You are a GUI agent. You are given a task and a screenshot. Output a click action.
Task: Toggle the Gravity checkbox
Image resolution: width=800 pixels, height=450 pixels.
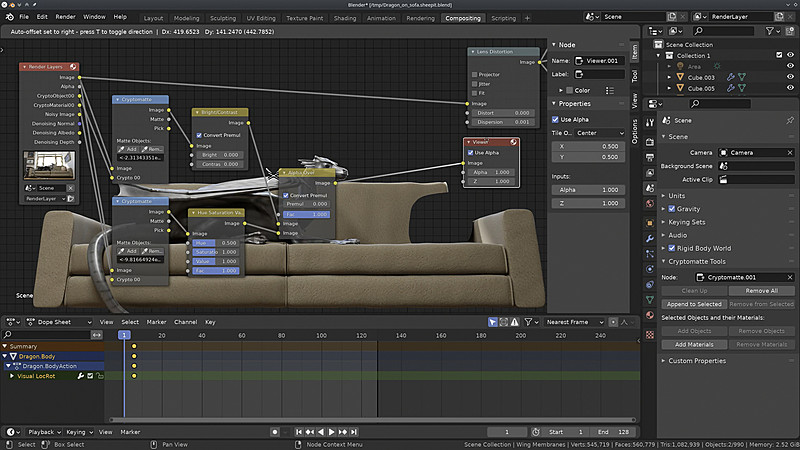coord(671,209)
